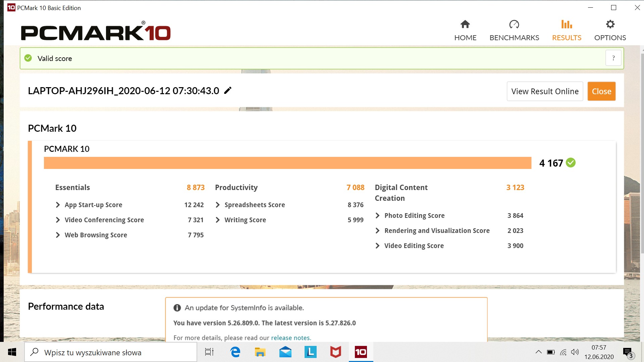Click the SystemInfo update info icon
This screenshot has width=644, height=362.
tap(177, 308)
